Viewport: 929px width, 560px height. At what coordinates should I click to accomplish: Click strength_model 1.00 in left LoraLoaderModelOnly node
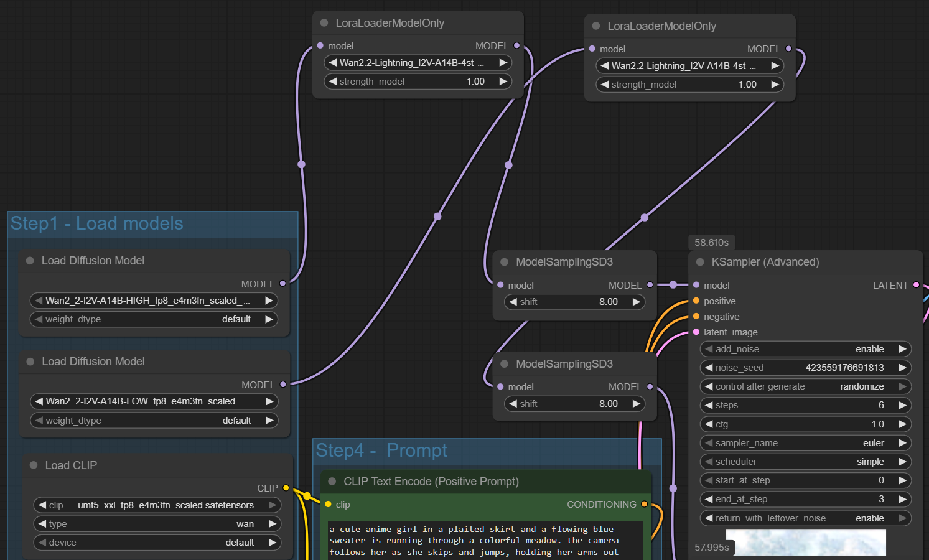pyautogui.click(x=475, y=82)
